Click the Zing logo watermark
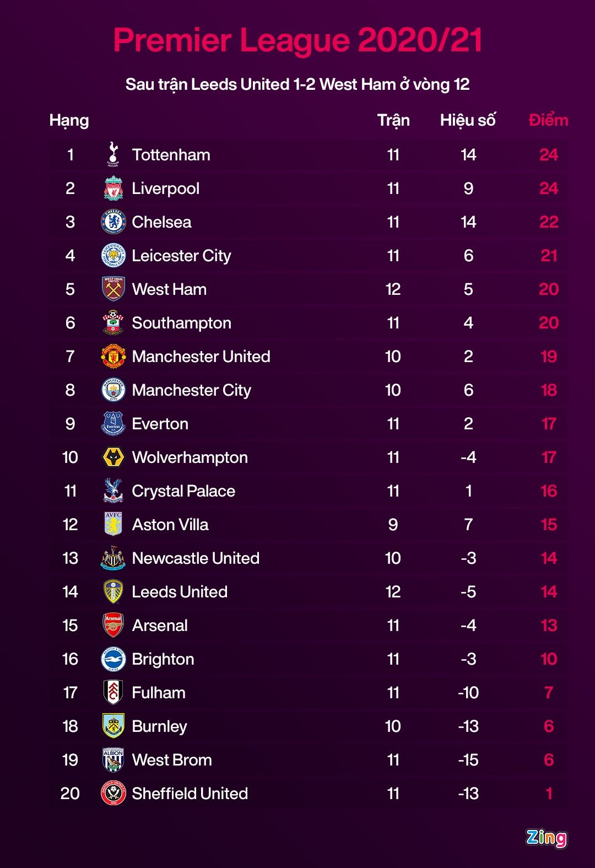595x868 pixels. [546, 837]
